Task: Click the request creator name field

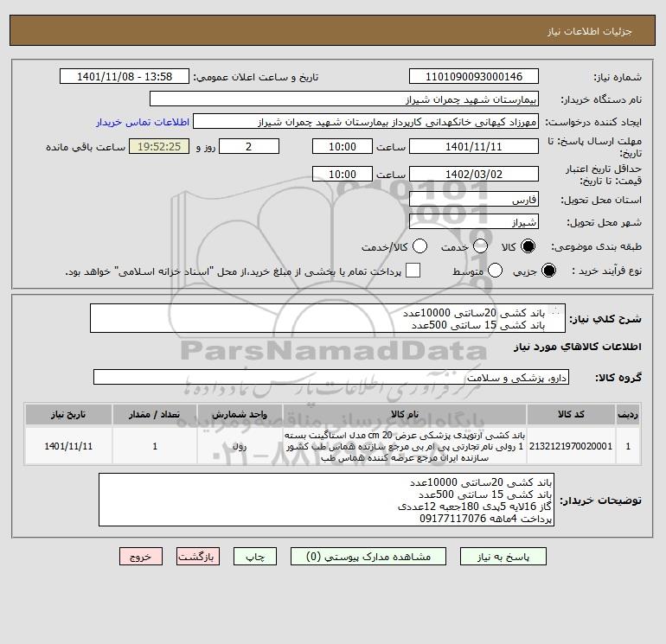Action: point(366,121)
